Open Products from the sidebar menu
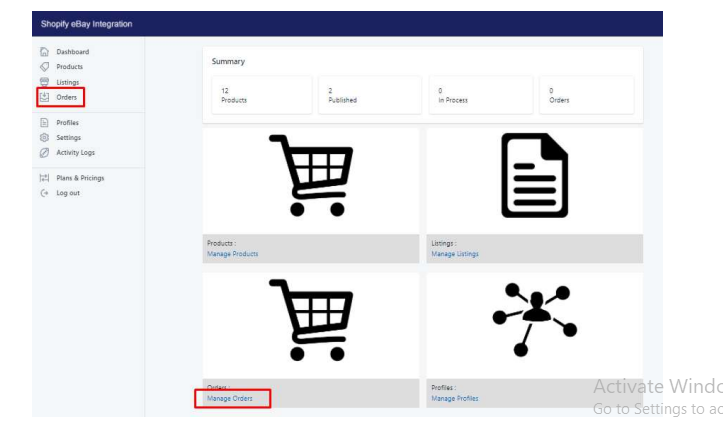This screenshot has height=424, width=723. [x=70, y=67]
